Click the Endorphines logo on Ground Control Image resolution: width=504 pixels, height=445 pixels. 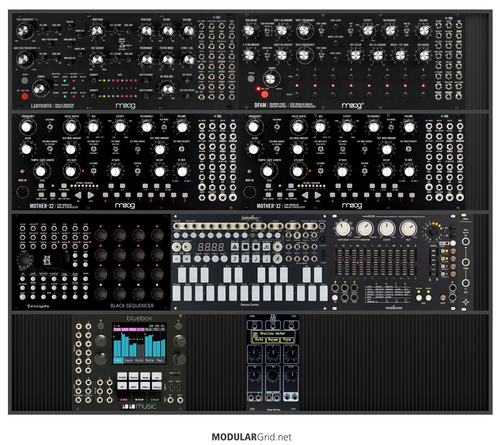pyautogui.click(x=251, y=218)
